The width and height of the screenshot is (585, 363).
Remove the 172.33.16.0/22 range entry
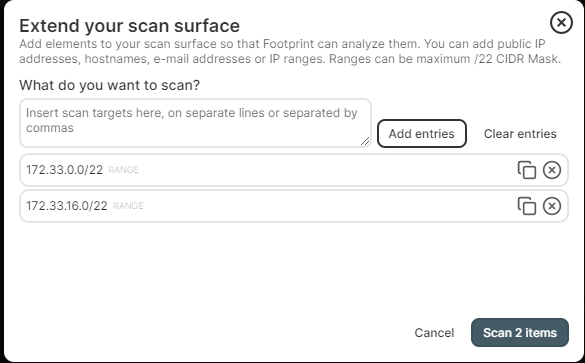click(x=552, y=206)
